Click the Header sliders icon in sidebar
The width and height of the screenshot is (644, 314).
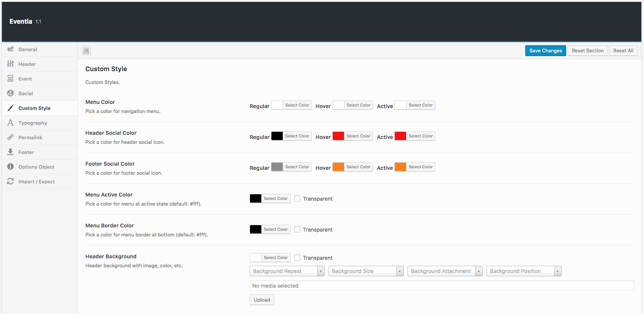(11, 64)
